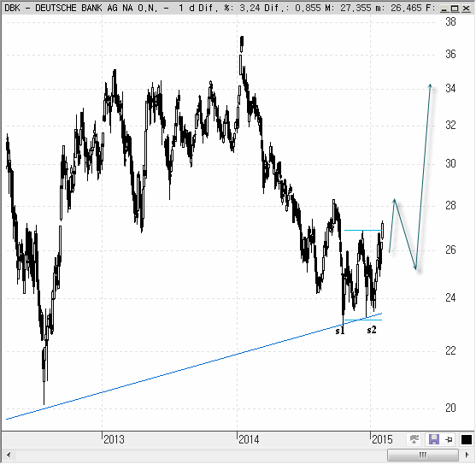This screenshot has height=464, width=476.
Task: Select the 2015 marker on time axis
Action: pyautogui.click(x=382, y=439)
